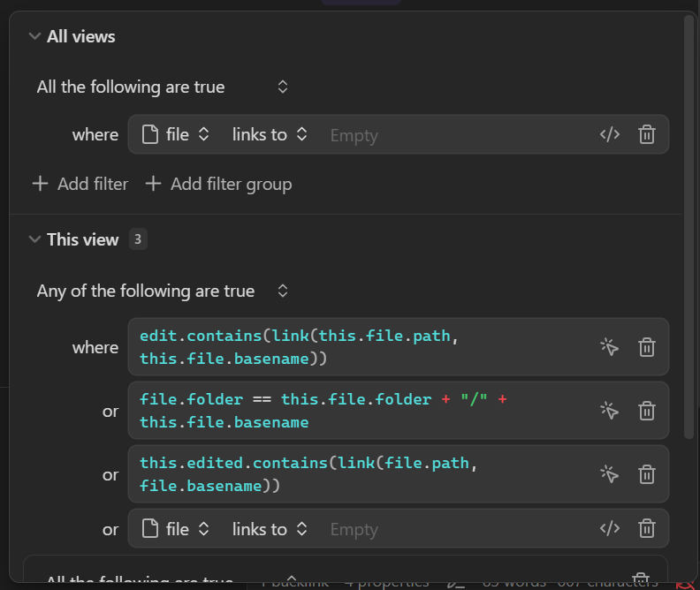This screenshot has height=590, width=700.
Task: Delete the All views 'links to' filter
Action: pyautogui.click(x=647, y=135)
